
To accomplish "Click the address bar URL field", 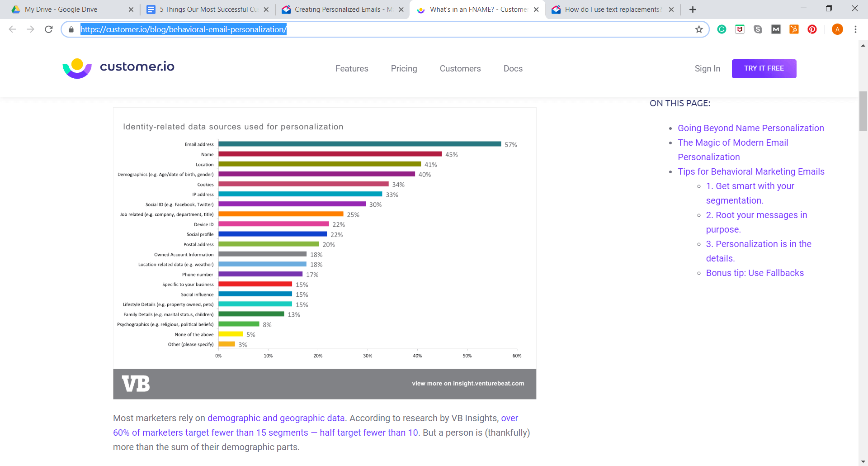I will [x=384, y=29].
